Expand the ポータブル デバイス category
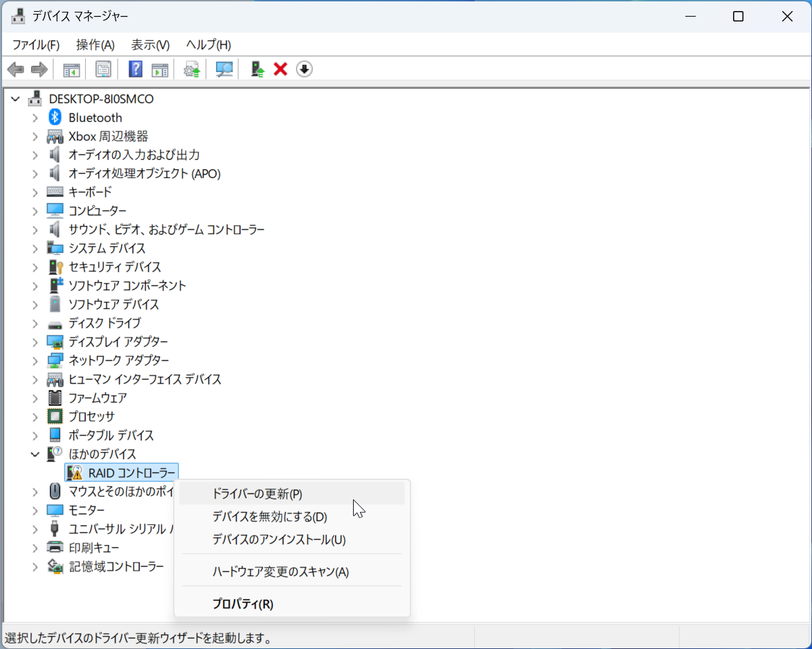The image size is (812, 649). pyautogui.click(x=35, y=435)
